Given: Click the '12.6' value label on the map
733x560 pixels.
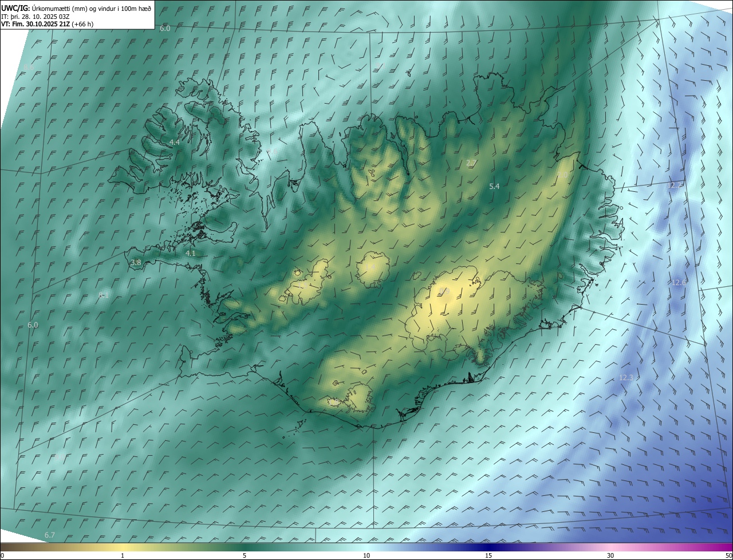Looking at the screenshot, I should click(x=679, y=282).
